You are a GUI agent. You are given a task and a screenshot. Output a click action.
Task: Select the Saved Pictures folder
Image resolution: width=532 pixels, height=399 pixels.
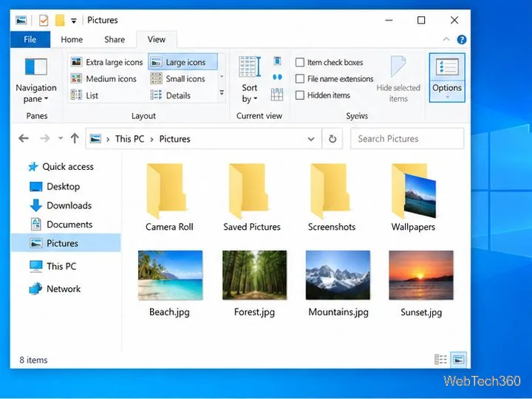(252, 197)
